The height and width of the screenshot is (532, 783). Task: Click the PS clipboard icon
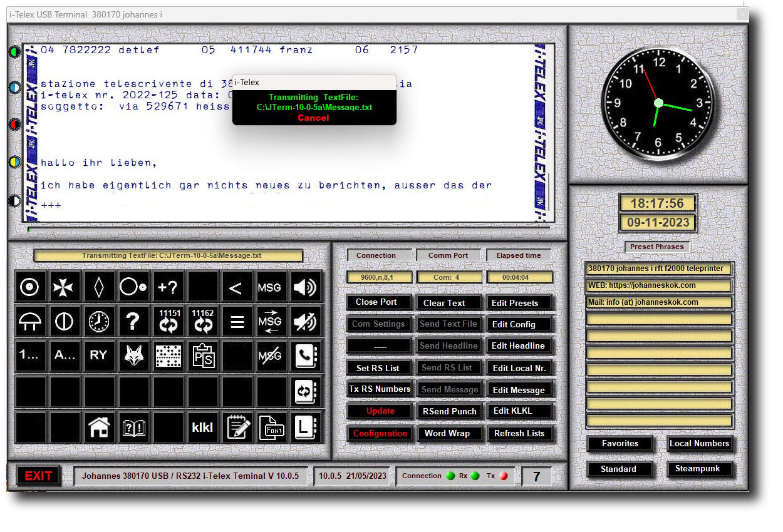pos(202,356)
